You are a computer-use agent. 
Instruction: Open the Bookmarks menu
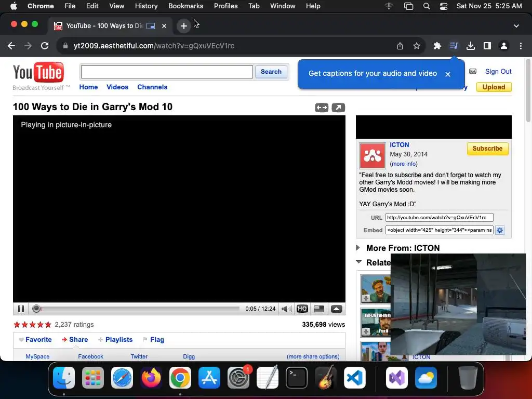(185, 6)
